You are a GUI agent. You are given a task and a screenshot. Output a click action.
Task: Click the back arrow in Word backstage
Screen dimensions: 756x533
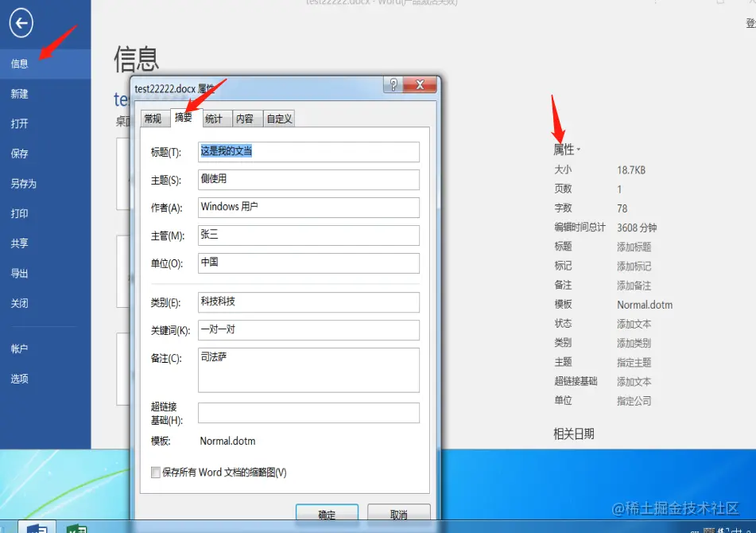point(21,22)
